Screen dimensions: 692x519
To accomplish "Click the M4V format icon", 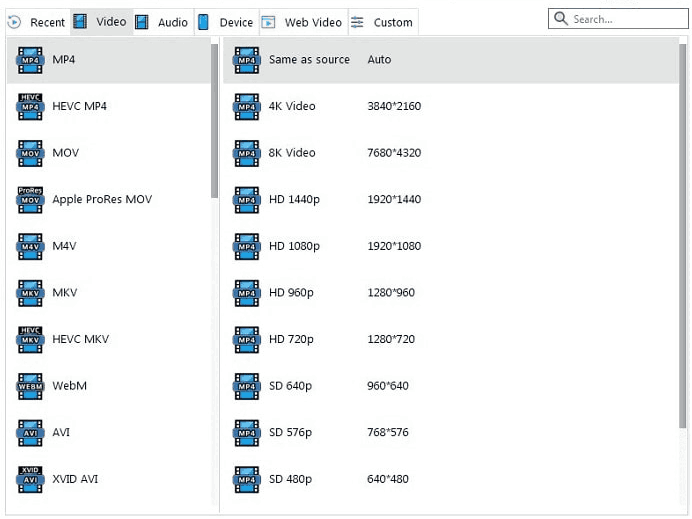I will click(30, 246).
